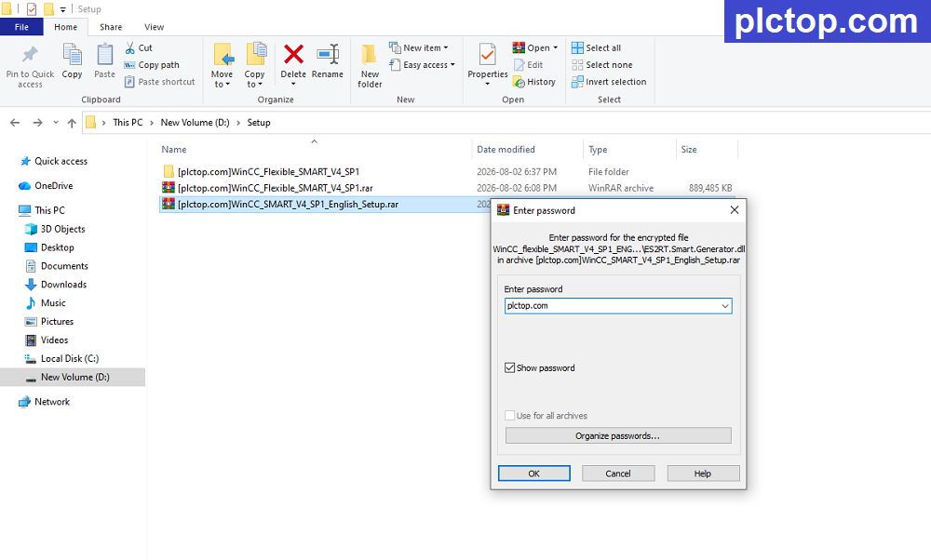
Task: Click the 889,485 KB size cell
Action: pos(710,188)
